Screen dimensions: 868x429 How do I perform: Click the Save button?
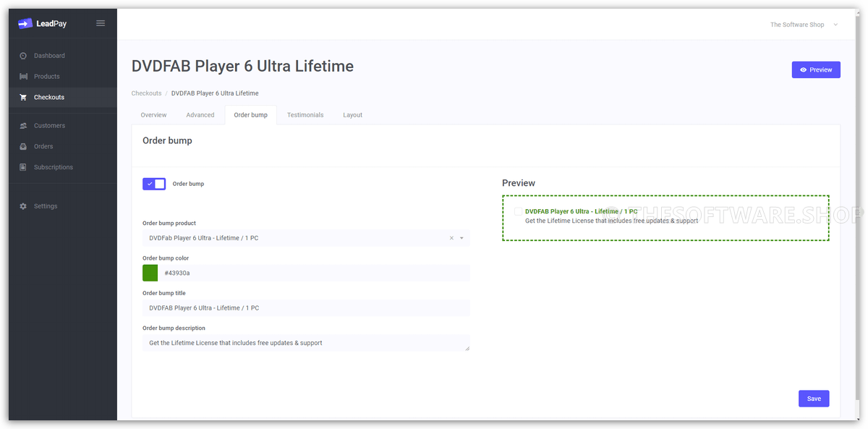pyautogui.click(x=814, y=399)
